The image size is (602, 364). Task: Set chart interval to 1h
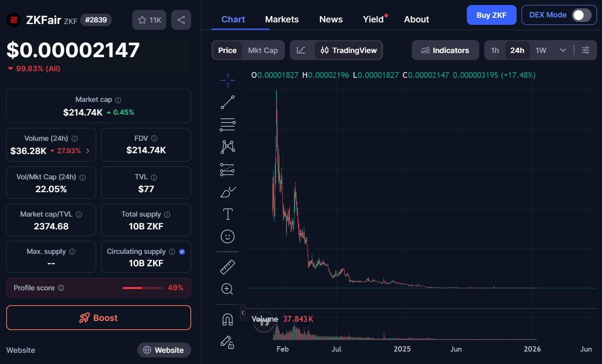tap(495, 50)
